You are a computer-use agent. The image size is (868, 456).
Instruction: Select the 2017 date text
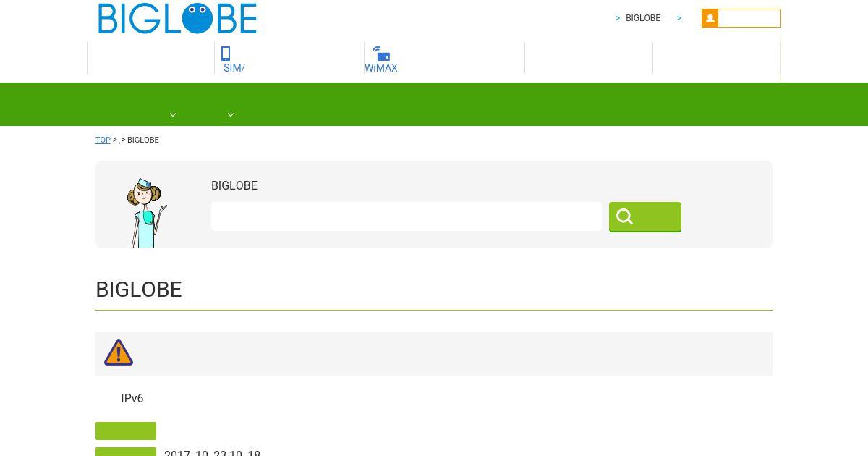pyautogui.click(x=212, y=452)
